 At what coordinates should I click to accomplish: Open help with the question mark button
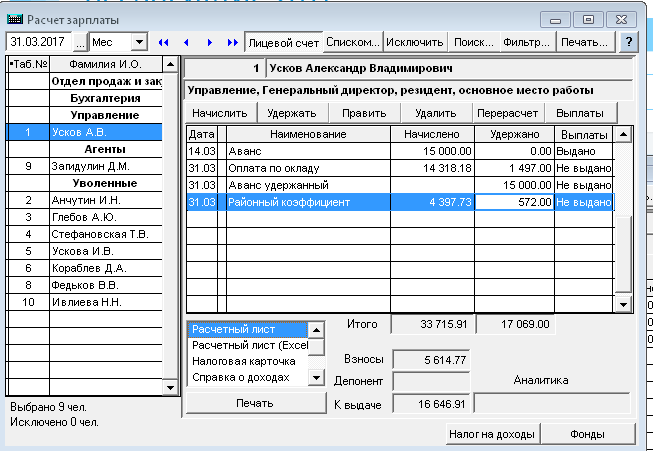tap(629, 43)
